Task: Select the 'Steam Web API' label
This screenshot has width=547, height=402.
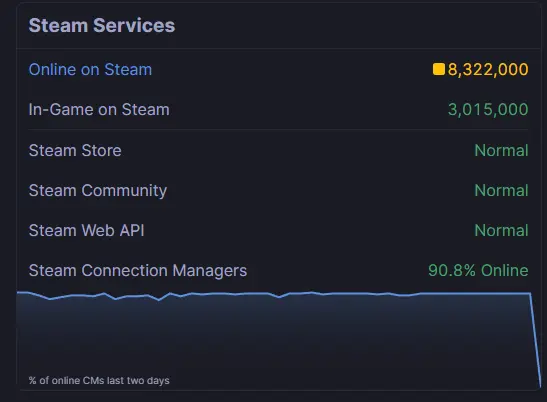Action: 87,231
